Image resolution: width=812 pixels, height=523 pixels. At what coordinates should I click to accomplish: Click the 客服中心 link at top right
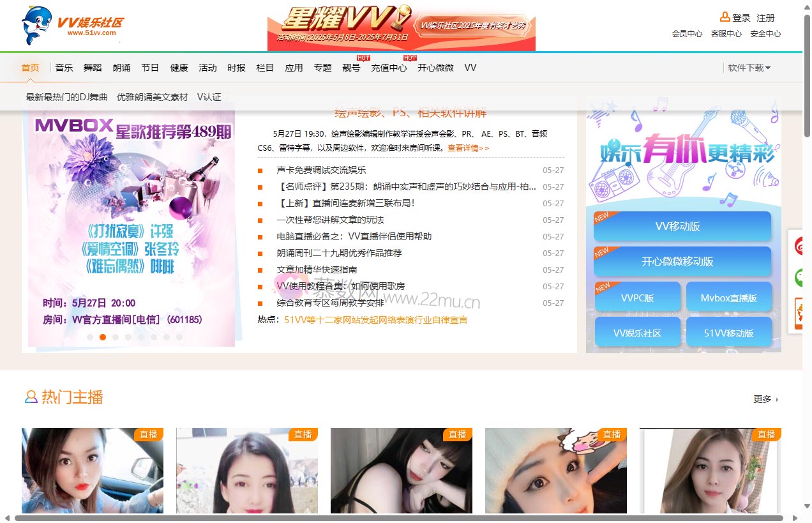pos(726,34)
